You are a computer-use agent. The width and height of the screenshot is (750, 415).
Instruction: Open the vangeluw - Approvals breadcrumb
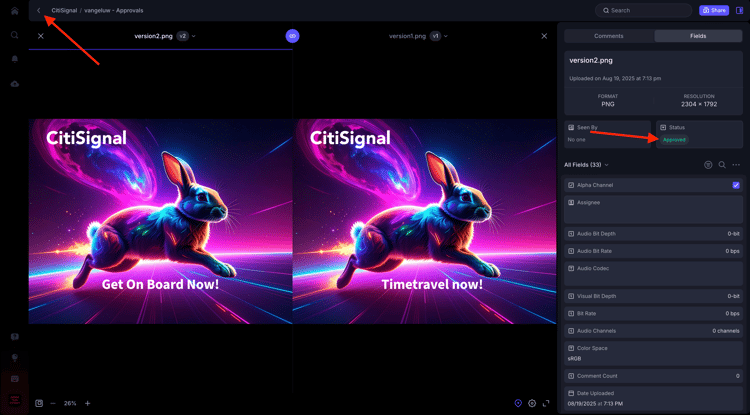pyautogui.click(x=114, y=10)
